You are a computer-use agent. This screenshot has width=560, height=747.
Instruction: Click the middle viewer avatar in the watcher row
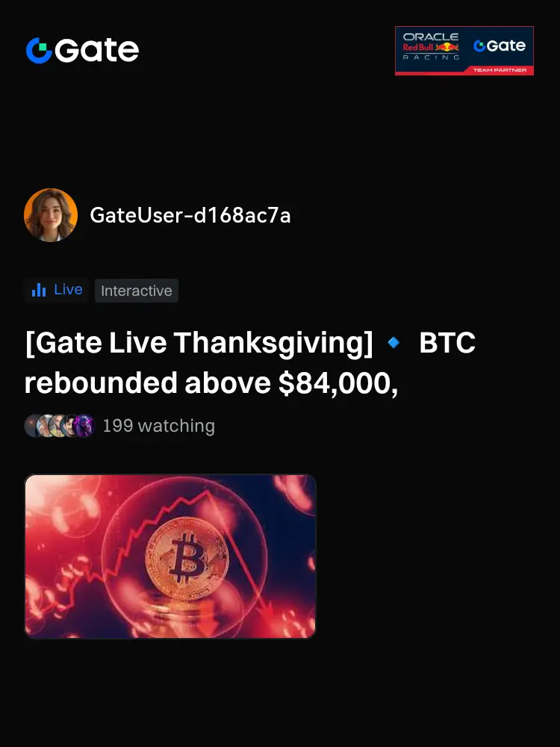click(x=58, y=426)
